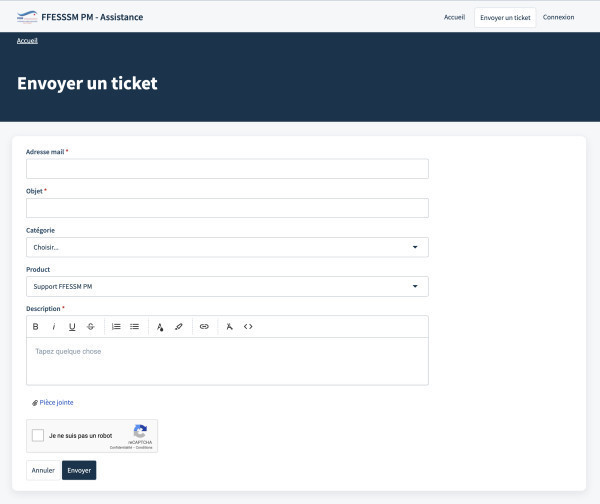Open the Product dropdown showing Support FFESSM PM

(x=227, y=286)
